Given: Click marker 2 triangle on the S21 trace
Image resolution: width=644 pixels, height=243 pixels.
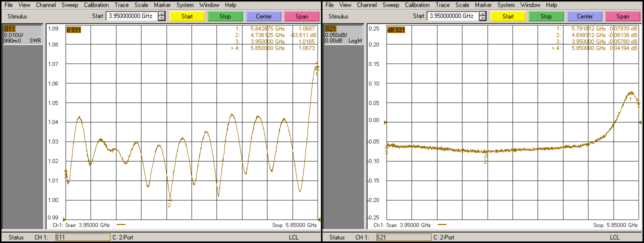Looking at the screenshot, I should (485, 155).
